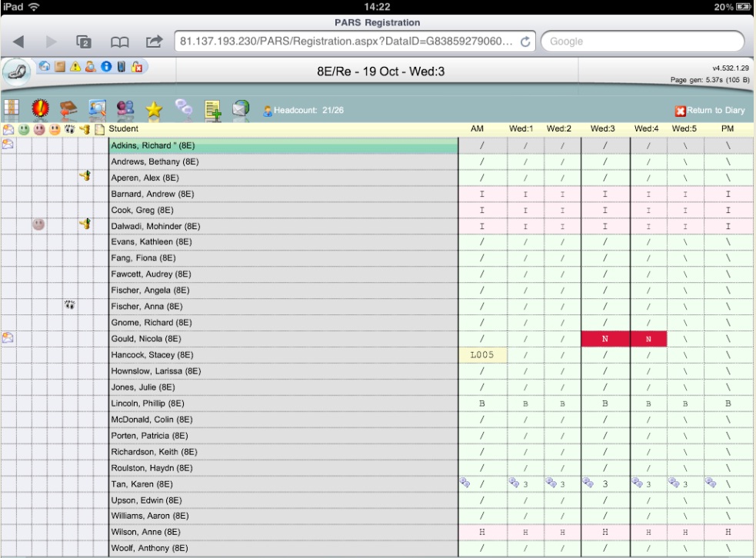Click the green smiley column header icon
This screenshot has width=756, height=558.
[24, 129]
